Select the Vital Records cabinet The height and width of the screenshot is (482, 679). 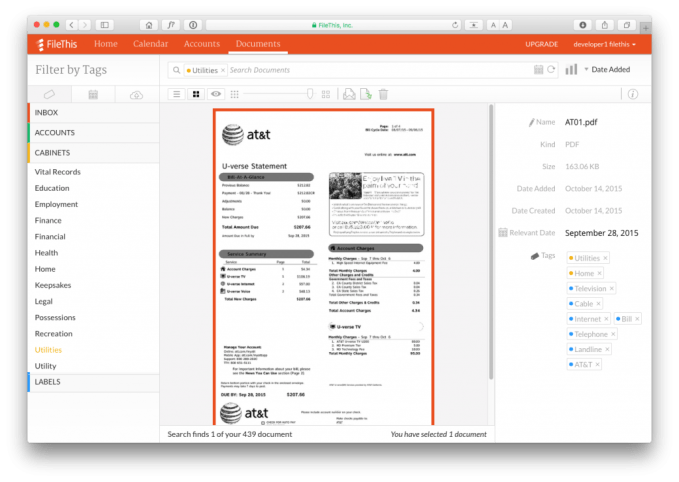(x=58, y=172)
